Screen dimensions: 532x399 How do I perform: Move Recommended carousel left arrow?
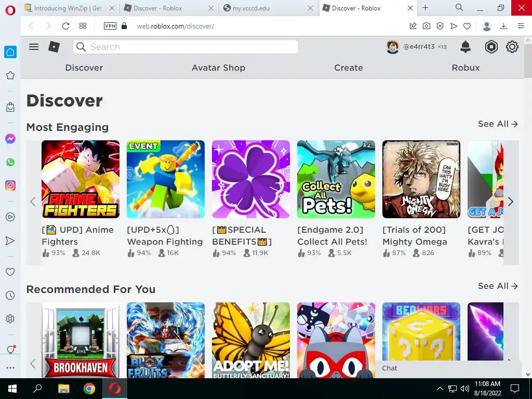[33, 364]
